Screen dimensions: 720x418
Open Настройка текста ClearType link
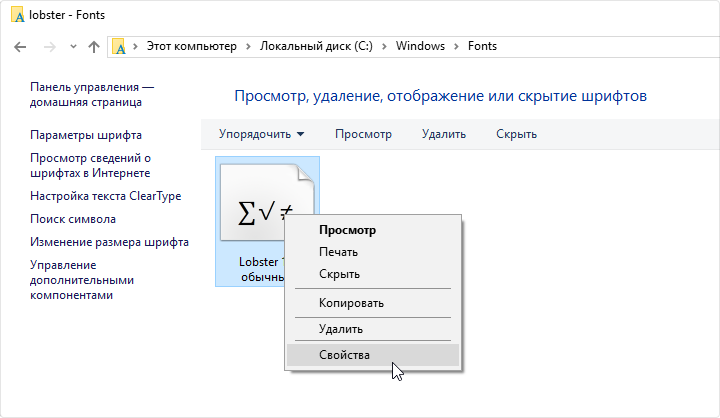106,196
